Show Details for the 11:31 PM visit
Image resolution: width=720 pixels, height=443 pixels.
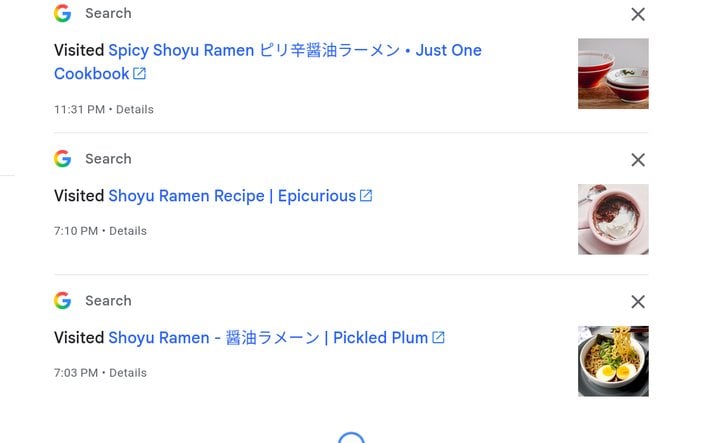(135, 110)
